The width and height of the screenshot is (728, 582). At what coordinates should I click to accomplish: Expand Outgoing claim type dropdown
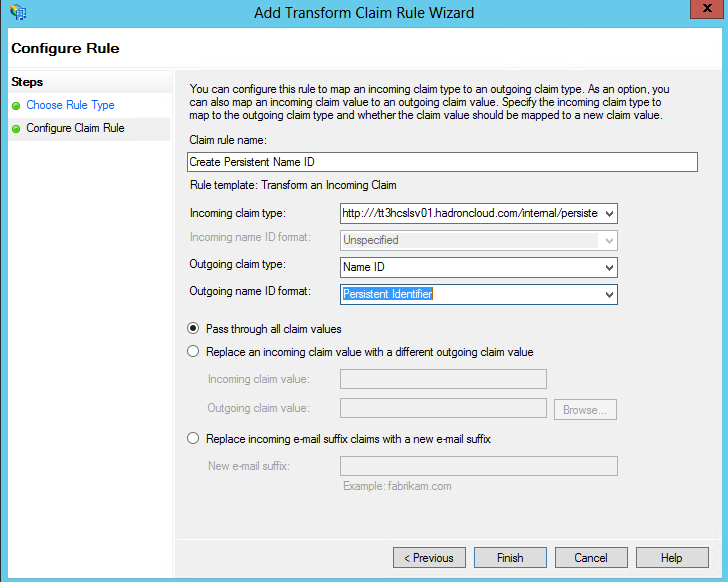(609, 267)
